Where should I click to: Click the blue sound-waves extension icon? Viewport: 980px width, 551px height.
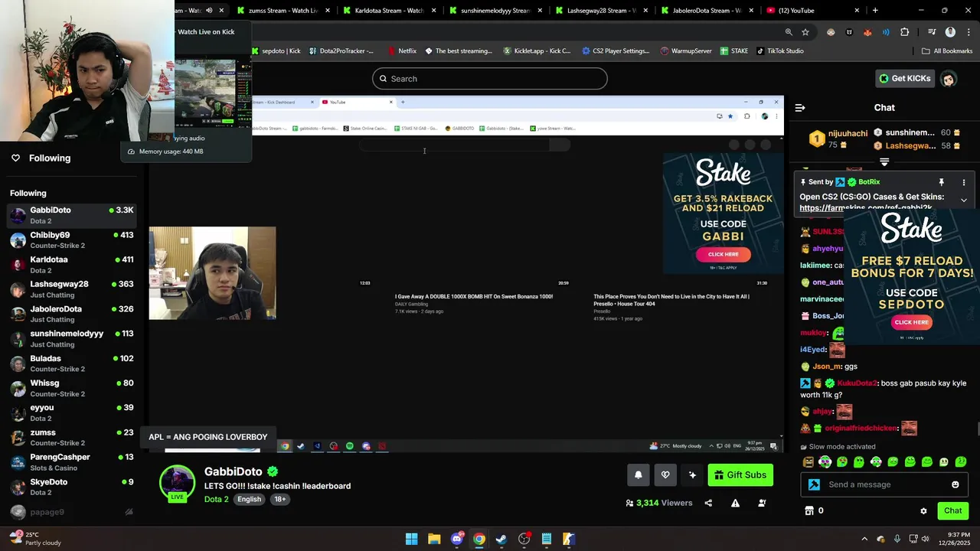pyautogui.click(x=886, y=32)
